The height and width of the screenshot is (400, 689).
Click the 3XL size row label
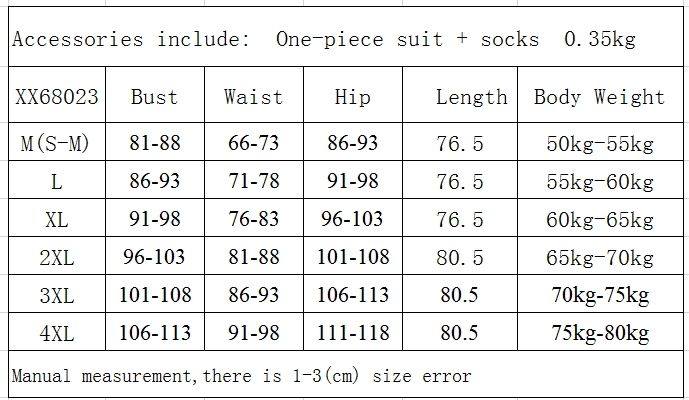click(x=57, y=295)
